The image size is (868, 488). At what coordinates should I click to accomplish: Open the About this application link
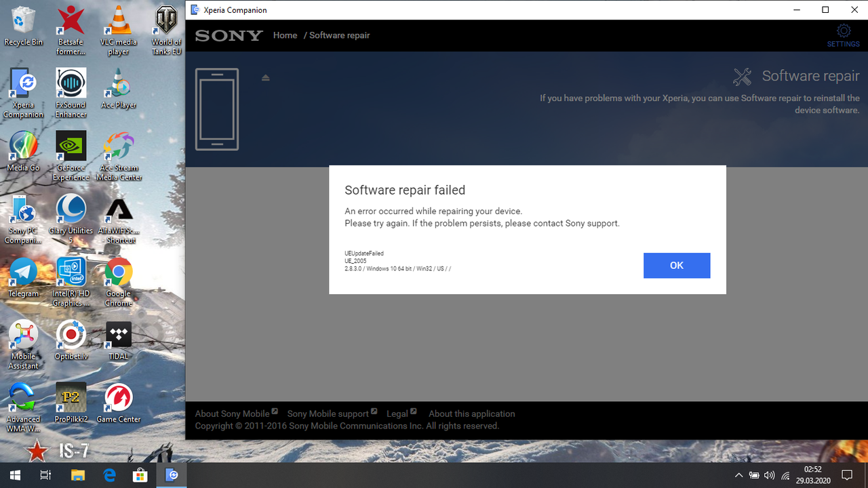(472, 413)
